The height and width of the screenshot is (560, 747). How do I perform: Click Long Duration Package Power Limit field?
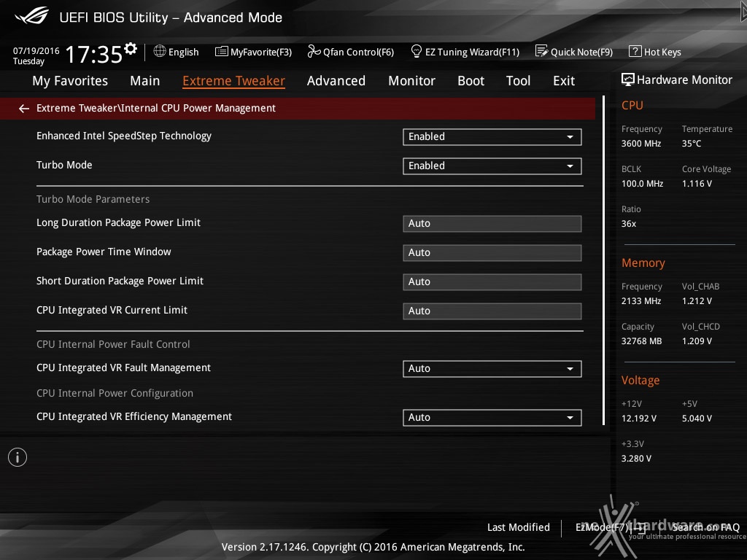pyautogui.click(x=492, y=224)
